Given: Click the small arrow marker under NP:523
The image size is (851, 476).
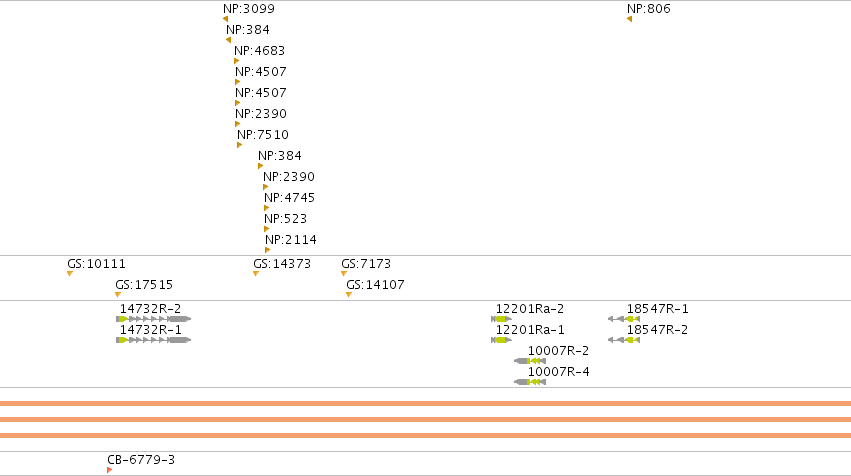Looking at the screenshot, I should pos(266,230).
